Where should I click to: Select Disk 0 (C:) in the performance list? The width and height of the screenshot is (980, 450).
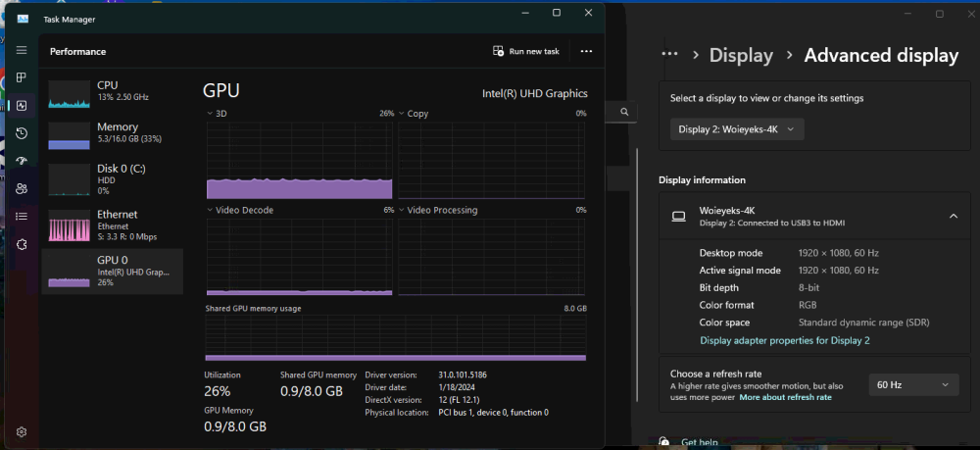pyautogui.click(x=113, y=178)
